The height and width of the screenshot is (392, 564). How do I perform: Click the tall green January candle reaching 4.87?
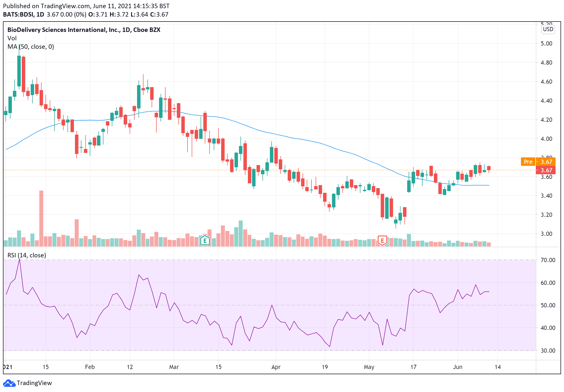click(x=19, y=71)
